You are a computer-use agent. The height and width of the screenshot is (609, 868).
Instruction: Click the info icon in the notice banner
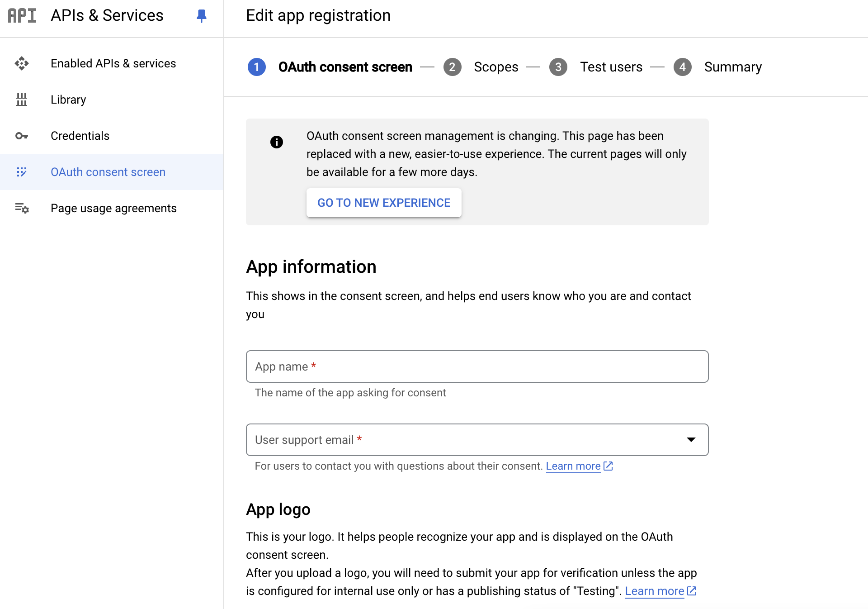(x=277, y=142)
